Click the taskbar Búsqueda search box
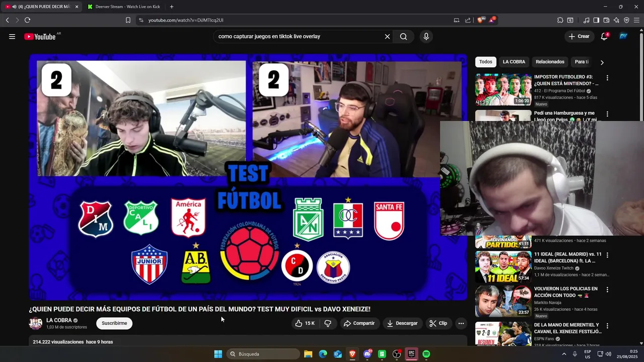 [263, 354]
